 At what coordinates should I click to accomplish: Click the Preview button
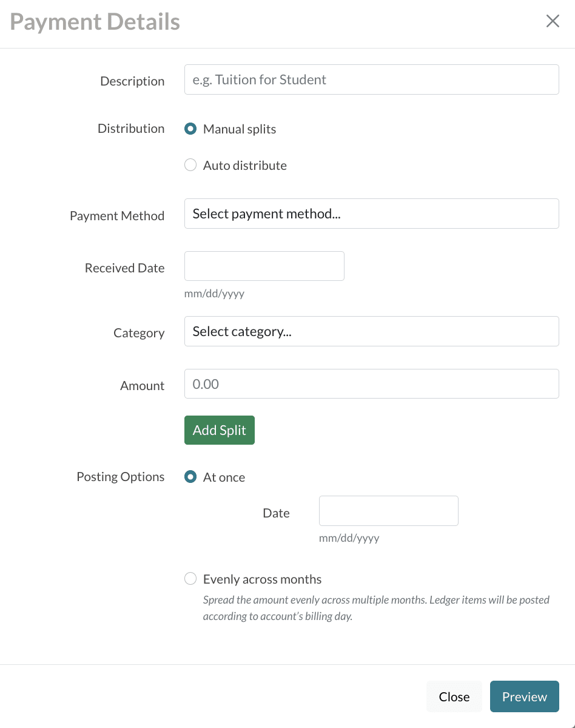pos(524,696)
